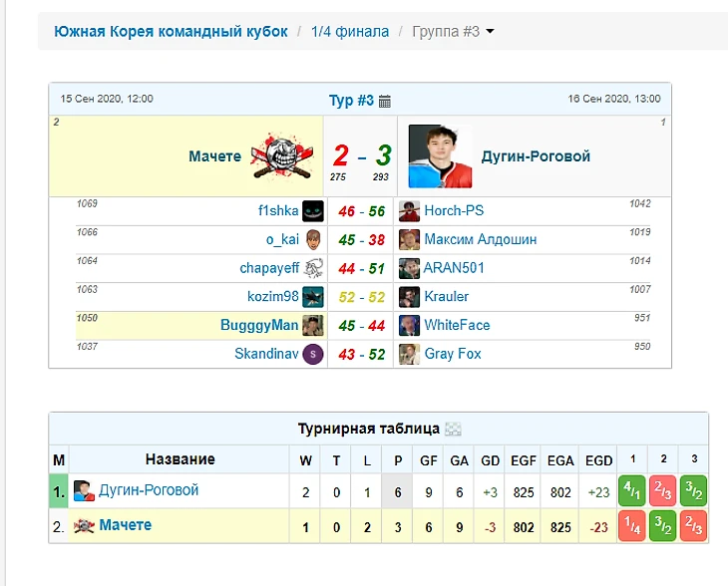
Task: Open player Gray Fox's profile link
Action: click(453, 354)
